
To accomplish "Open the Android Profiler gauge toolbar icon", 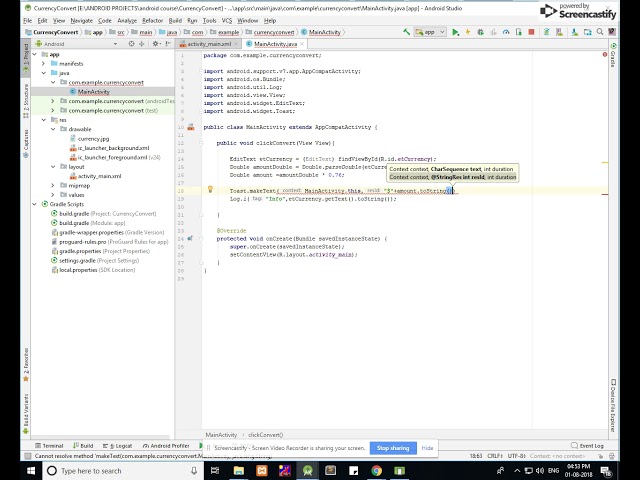I will (506, 32).
